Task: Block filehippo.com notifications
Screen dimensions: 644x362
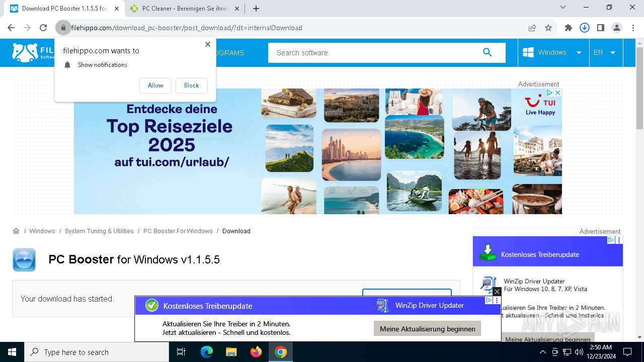Action: pyautogui.click(x=191, y=85)
